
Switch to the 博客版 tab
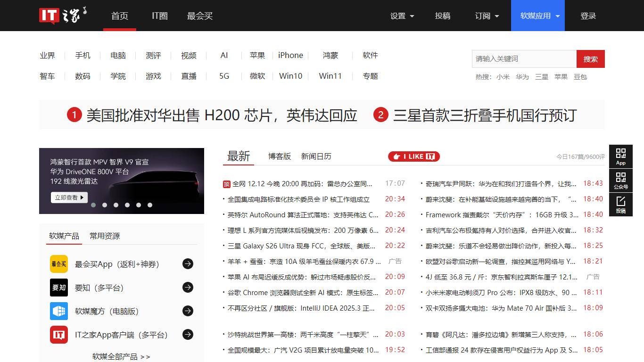tap(280, 156)
